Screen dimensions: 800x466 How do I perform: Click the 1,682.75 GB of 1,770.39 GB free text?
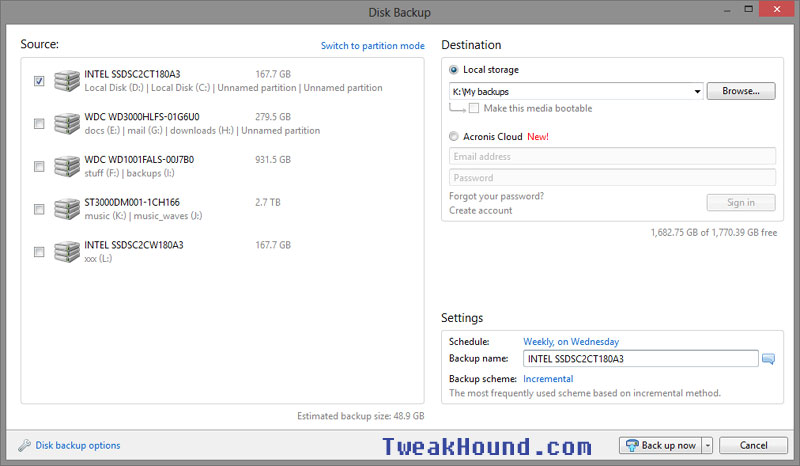tap(714, 233)
